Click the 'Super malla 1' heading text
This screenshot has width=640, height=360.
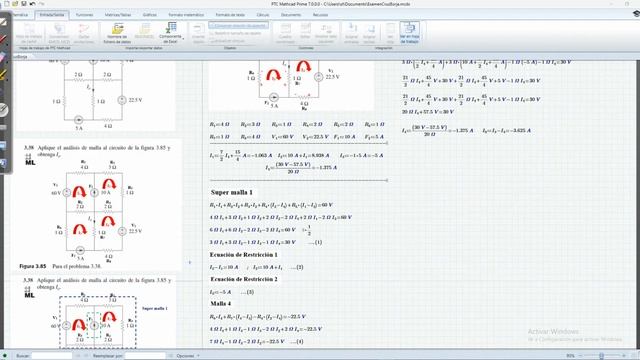tap(231, 192)
